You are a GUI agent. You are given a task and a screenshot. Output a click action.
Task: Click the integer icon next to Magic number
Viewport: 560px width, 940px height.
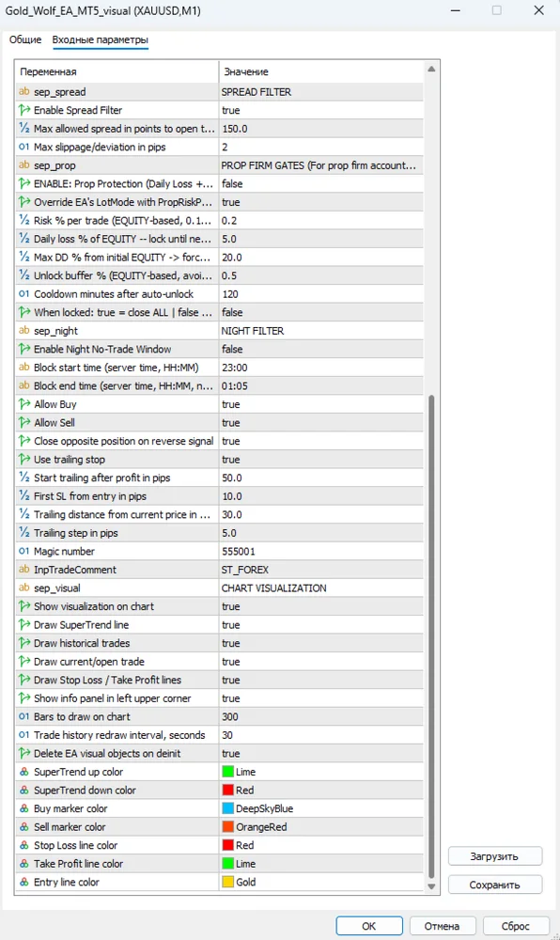coord(23,552)
